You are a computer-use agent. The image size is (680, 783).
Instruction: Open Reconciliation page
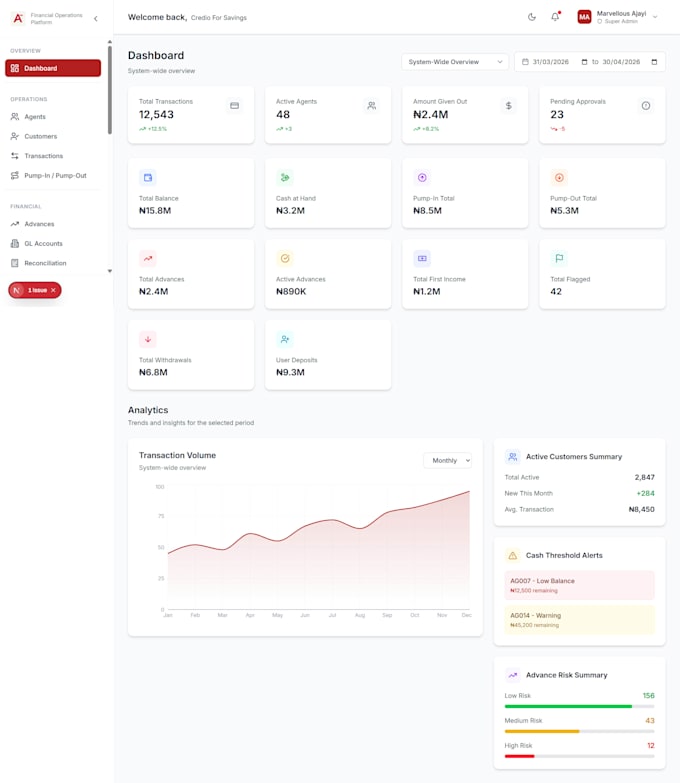53,263
